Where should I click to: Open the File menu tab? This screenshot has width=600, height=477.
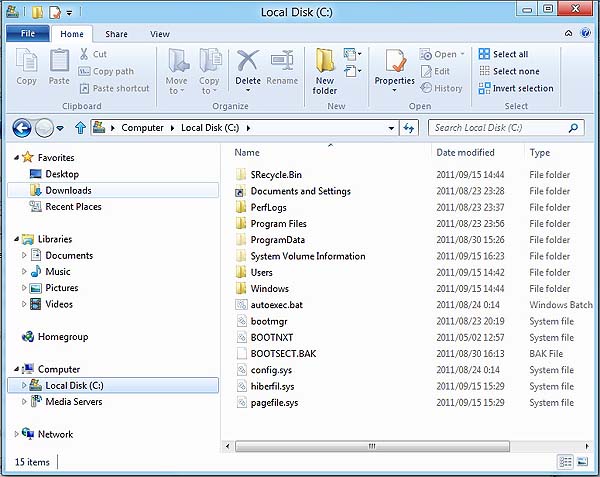tap(28, 34)
